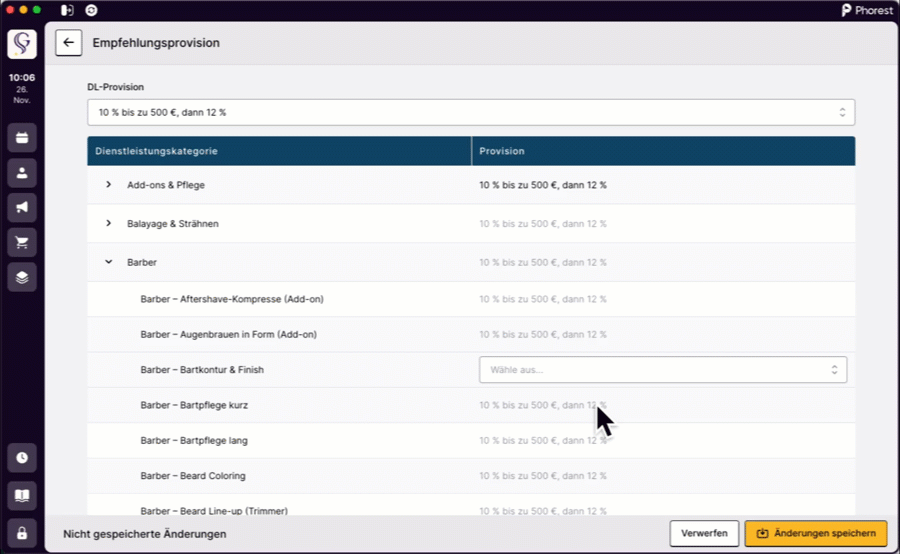Click Änderungen speichern button
The width and height of the screenshot is (900, 554).
pos(815,534)
